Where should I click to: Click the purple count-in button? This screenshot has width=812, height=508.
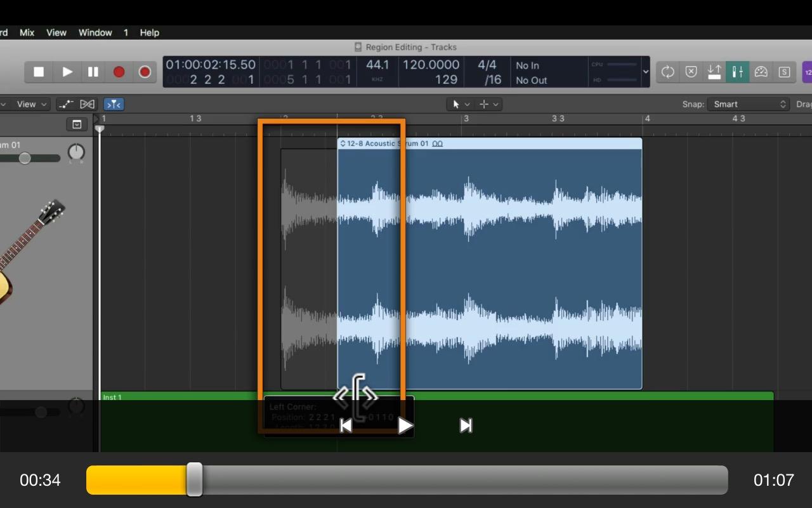point(808,72)
